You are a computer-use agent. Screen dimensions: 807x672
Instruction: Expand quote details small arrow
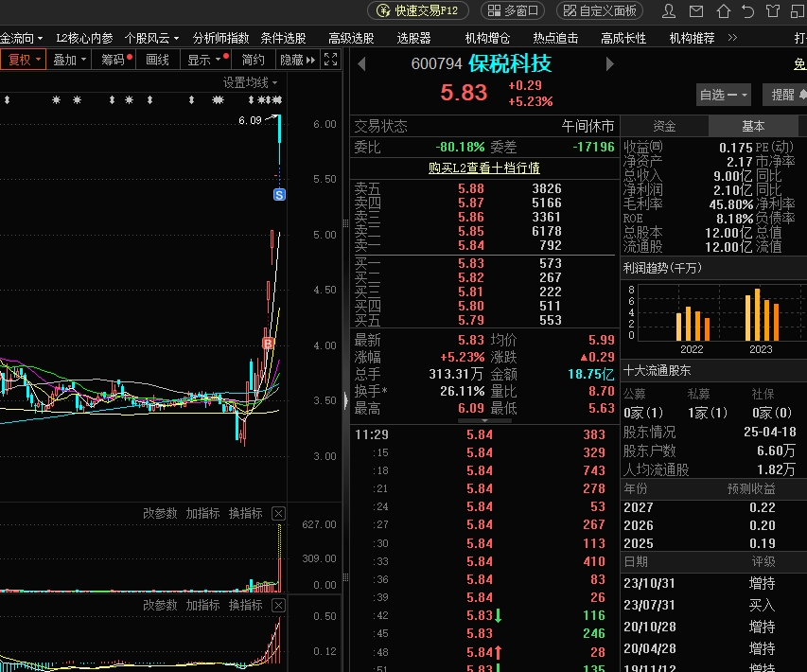point(484,420)
